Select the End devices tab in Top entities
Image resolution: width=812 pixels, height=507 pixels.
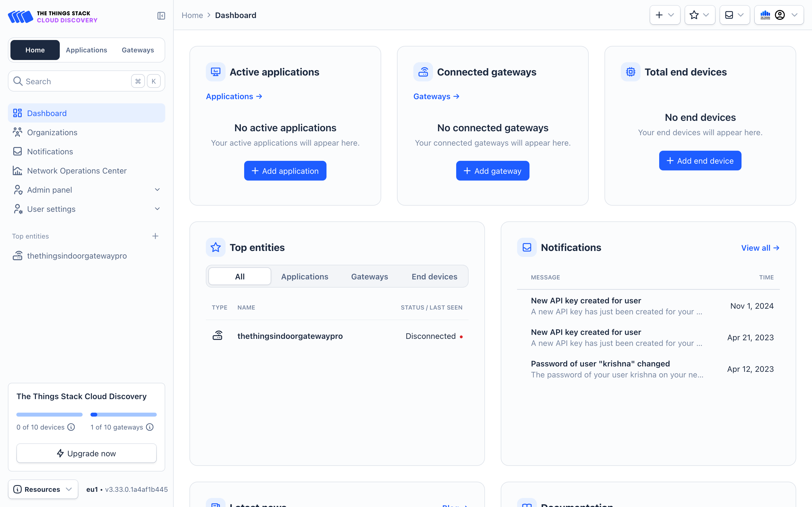(434, 277)
